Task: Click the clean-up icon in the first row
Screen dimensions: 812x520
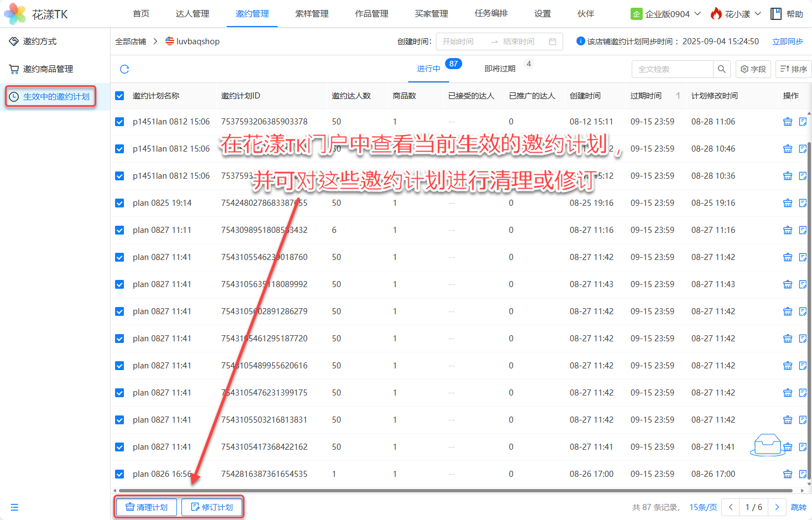Action: tap(788, 122)
